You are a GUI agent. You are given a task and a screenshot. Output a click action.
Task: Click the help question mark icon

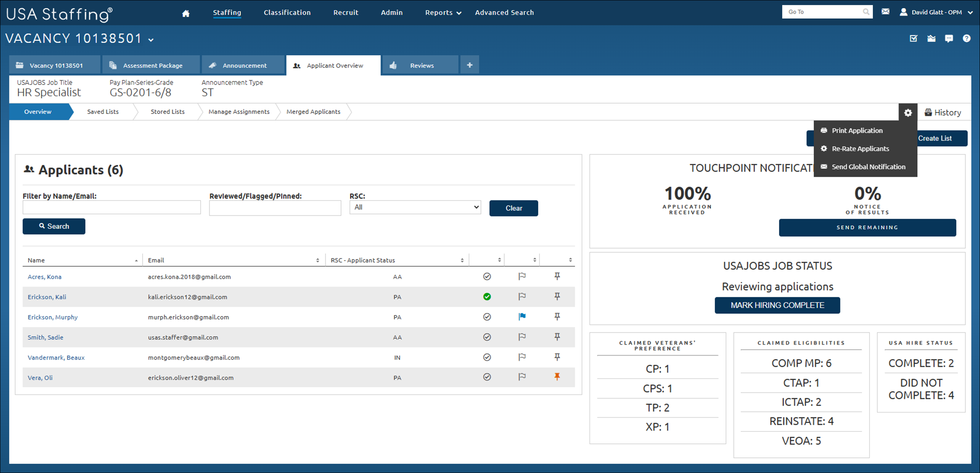point(966,38)
